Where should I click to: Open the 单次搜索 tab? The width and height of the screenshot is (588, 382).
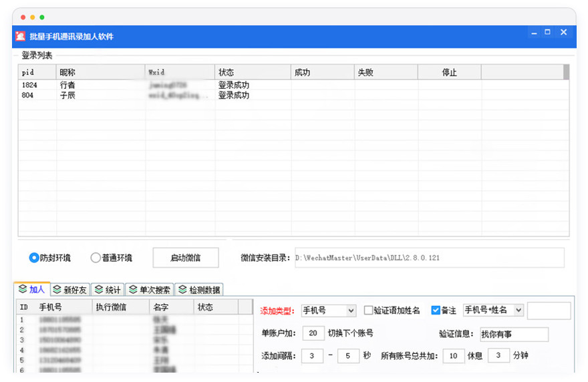(149, 290)
